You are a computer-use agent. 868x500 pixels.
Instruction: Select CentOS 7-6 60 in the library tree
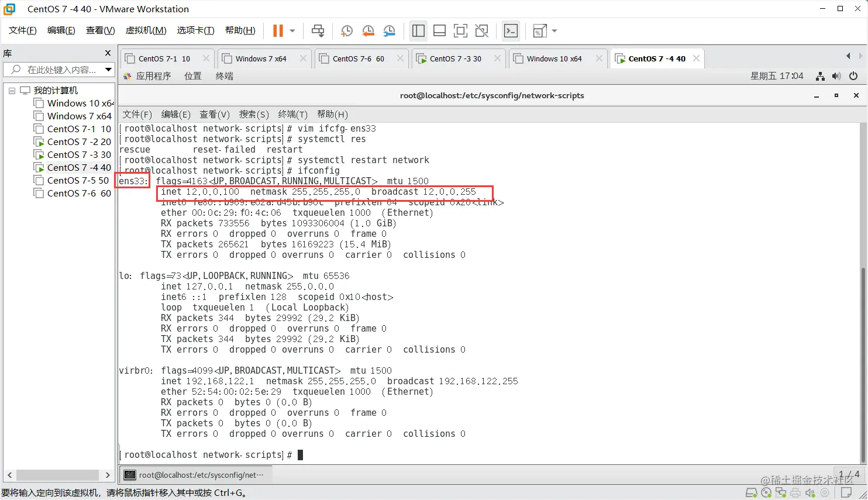coord(73,194)
